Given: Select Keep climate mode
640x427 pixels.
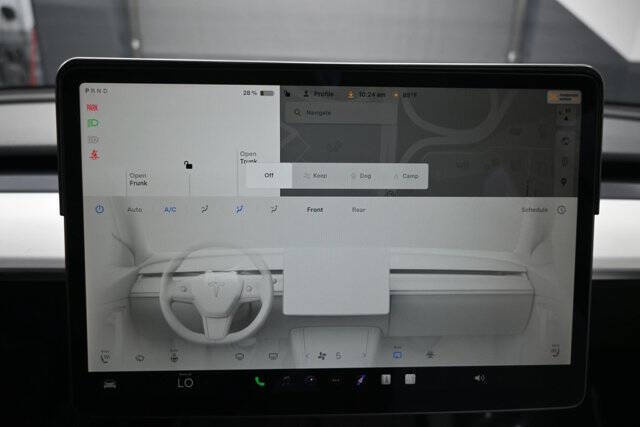Looking at the screenshot, I should pyautogui.click(x=315, y=176).
